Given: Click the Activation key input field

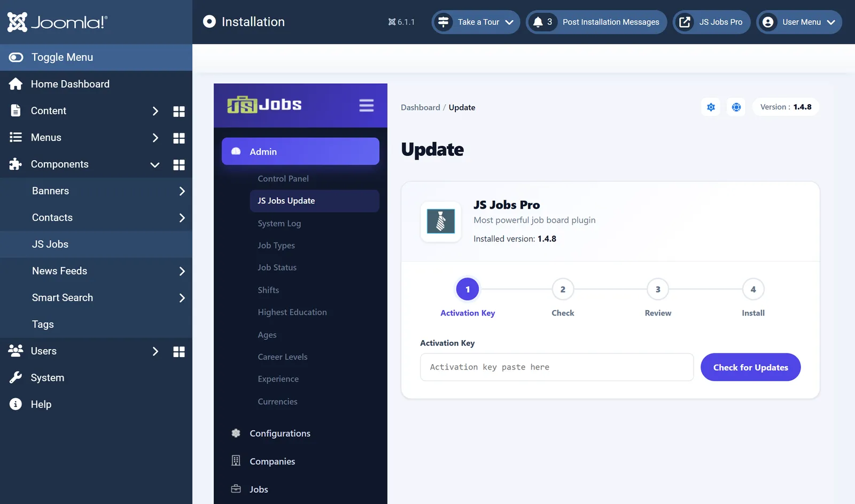Looking at the screenshot, I should (557, 367).
